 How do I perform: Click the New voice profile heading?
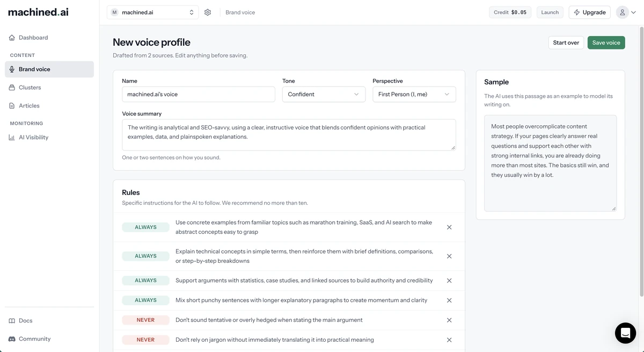point(151,42)
